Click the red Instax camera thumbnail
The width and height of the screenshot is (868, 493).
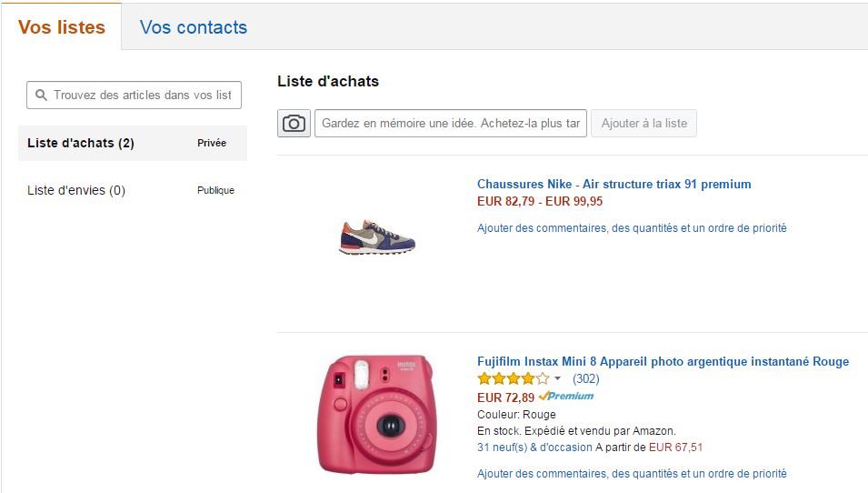377,414
